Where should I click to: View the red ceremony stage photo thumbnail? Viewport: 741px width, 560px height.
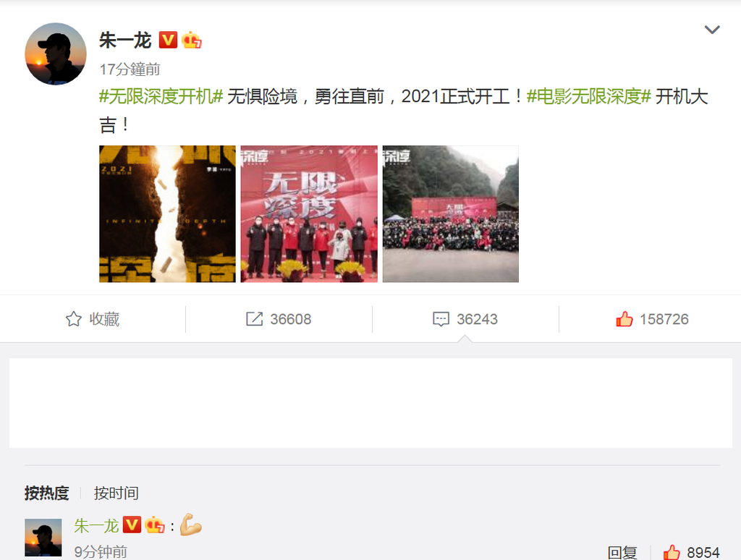309,213
